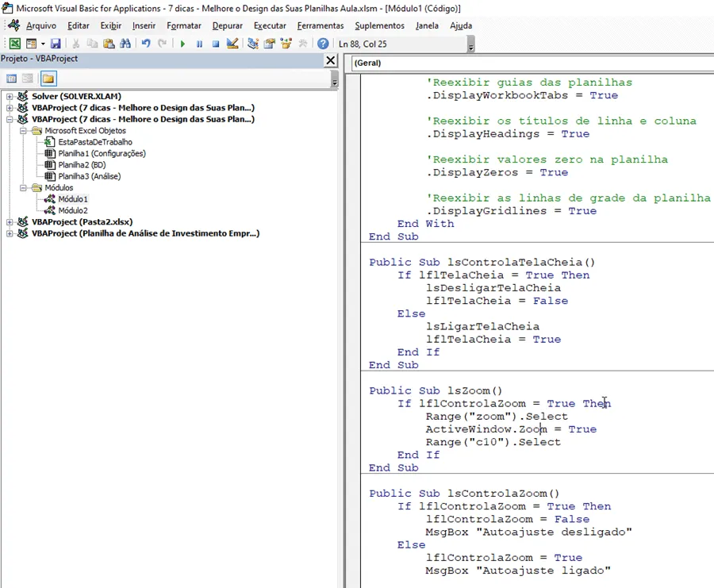The width and height of the screenshot is (714, 588).
Task: Click the View Microsoft Excel icon
Action: click(x=14, y=44)
